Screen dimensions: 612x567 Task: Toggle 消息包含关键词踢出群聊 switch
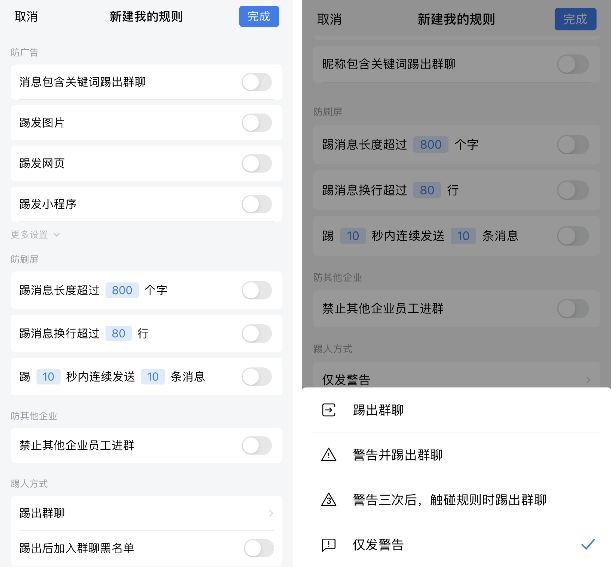click(x=256, y=82)
